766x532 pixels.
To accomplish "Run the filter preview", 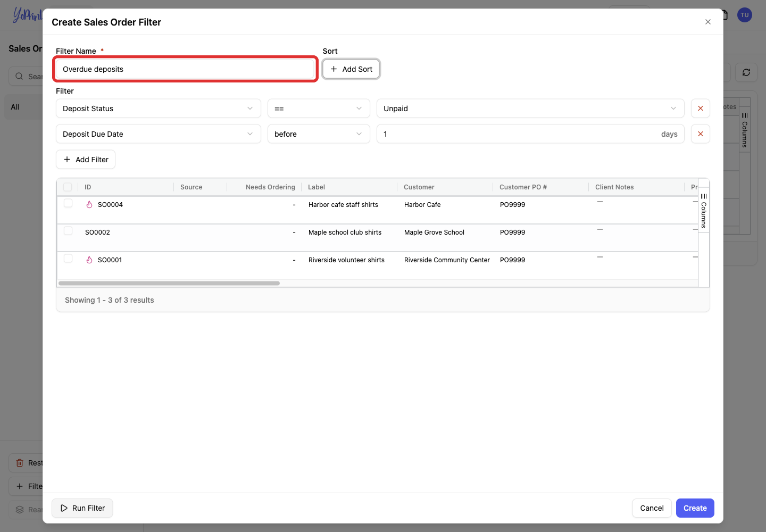I will (x=82, y=508).
